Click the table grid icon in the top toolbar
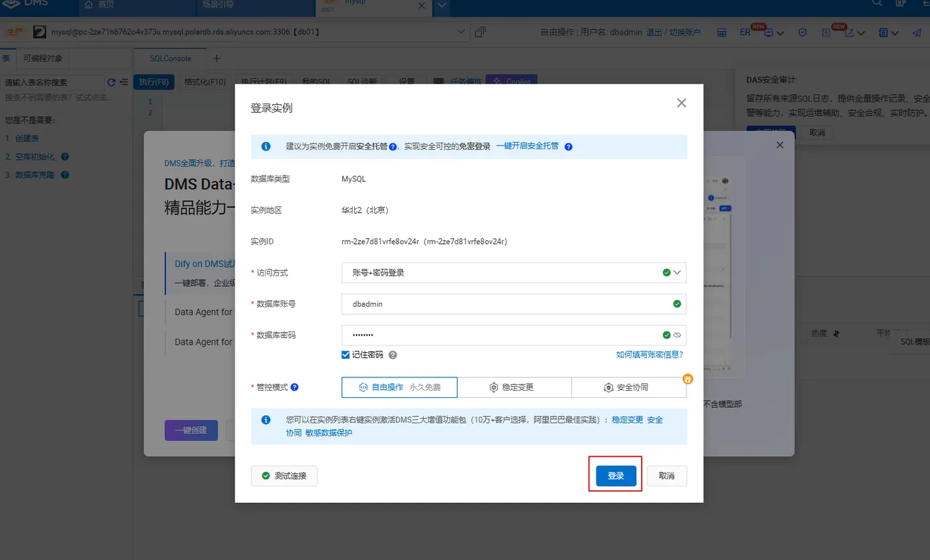This screenshot has height=560, width=930. click(x=721, y=33)
